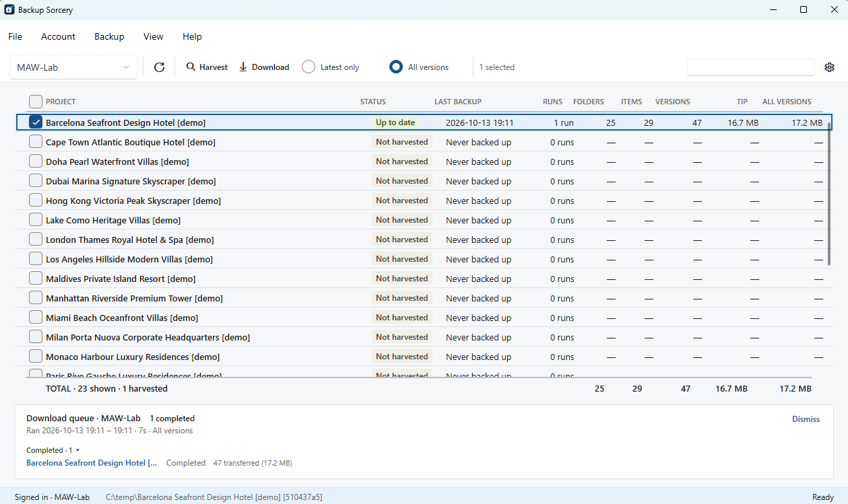Select the All versions radio option
The height and width of the screenshot is (504, 848).
419,67
